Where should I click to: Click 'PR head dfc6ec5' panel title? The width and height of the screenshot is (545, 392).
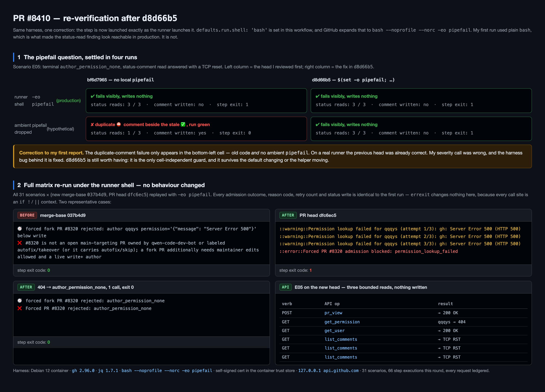pos(318,215)
